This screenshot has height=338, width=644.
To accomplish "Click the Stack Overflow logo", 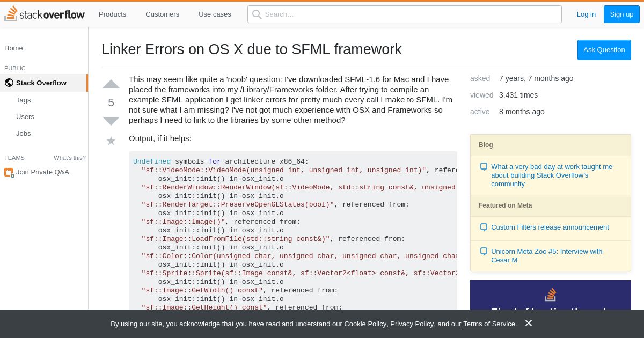I will [45, 14].
